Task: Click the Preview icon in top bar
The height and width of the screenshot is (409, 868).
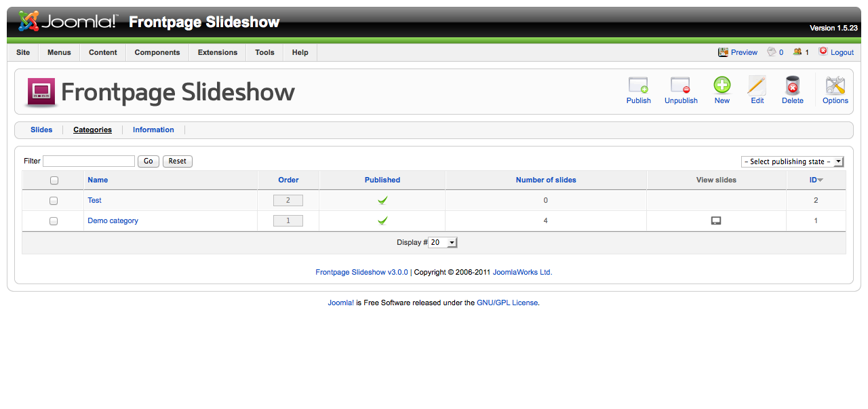Action: click(723, 52)
